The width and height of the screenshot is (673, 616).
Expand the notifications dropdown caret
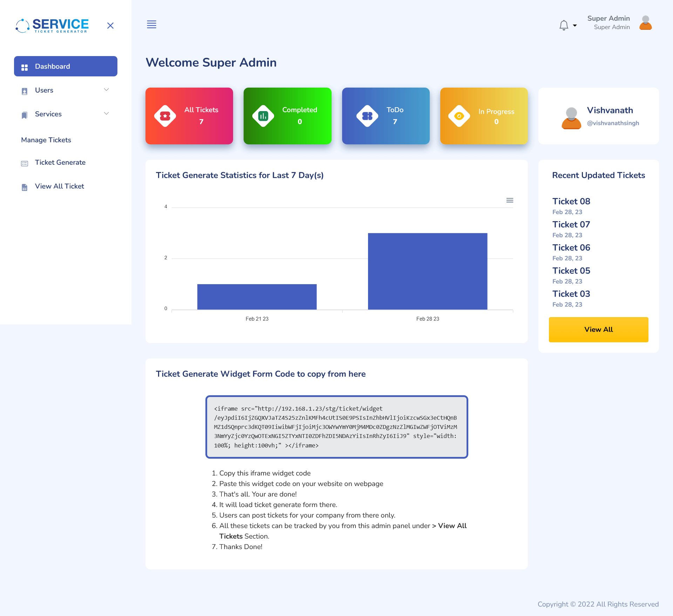575,26
